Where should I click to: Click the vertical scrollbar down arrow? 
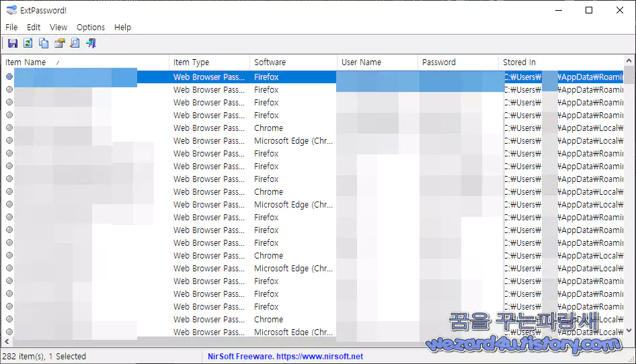tap(629, 331)
